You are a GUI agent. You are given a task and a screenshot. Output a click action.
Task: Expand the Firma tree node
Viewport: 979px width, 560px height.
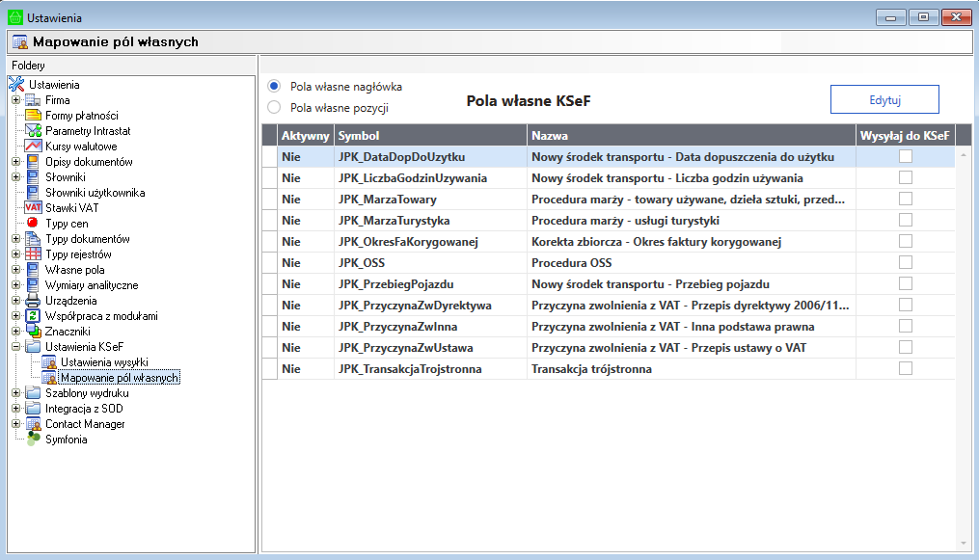pos(16,100)
